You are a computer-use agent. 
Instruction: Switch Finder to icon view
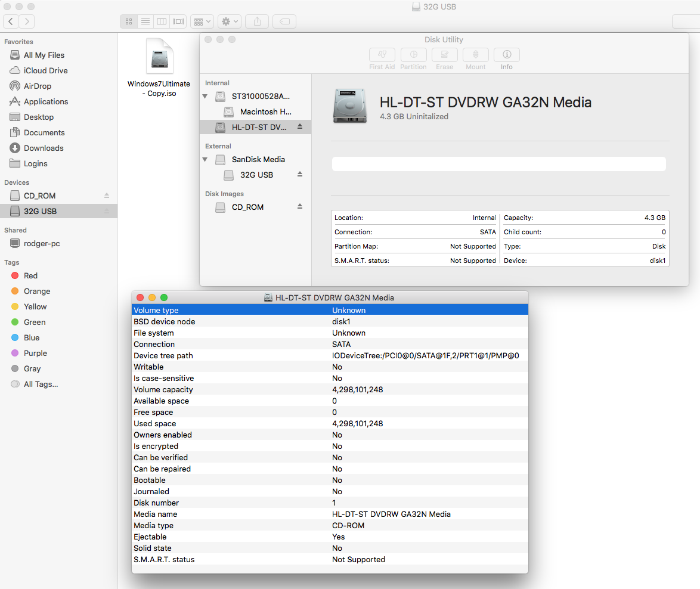pos(129,21)
